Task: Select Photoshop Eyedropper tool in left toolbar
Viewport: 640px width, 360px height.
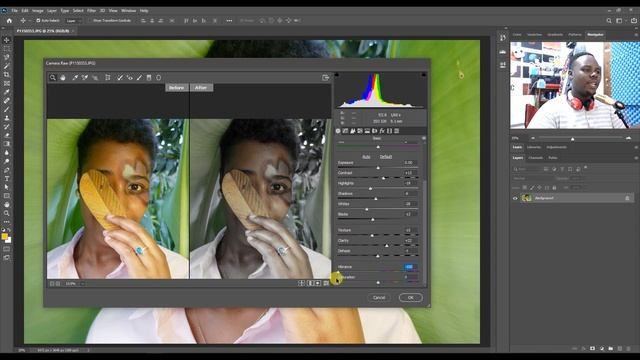Action: tap(7, 92)
